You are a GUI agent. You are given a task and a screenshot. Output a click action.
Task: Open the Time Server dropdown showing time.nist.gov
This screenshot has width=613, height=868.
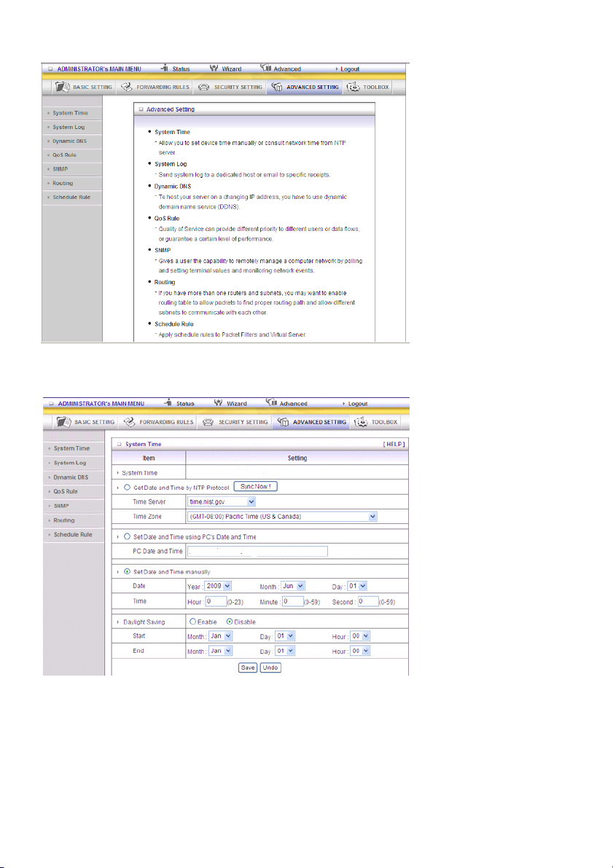point(222,501)
